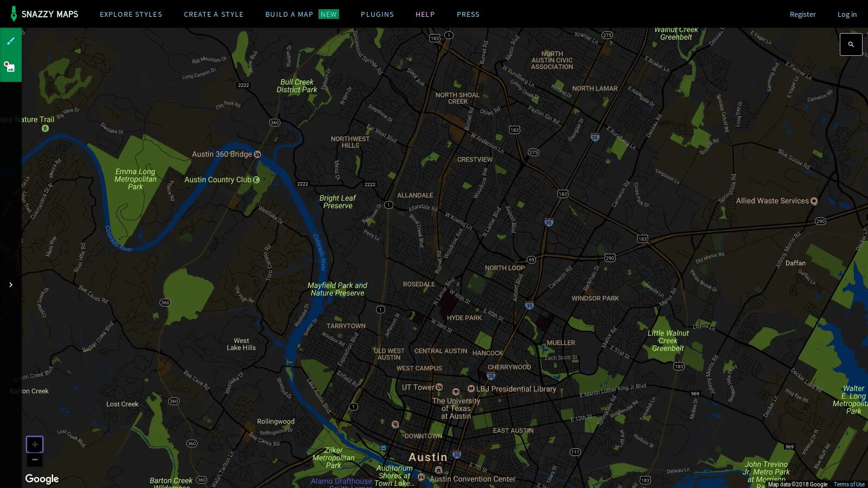The image size is (868, 488).
Task: Open Create a Style page
Action: pyautogui.click(x=214, y=14)
